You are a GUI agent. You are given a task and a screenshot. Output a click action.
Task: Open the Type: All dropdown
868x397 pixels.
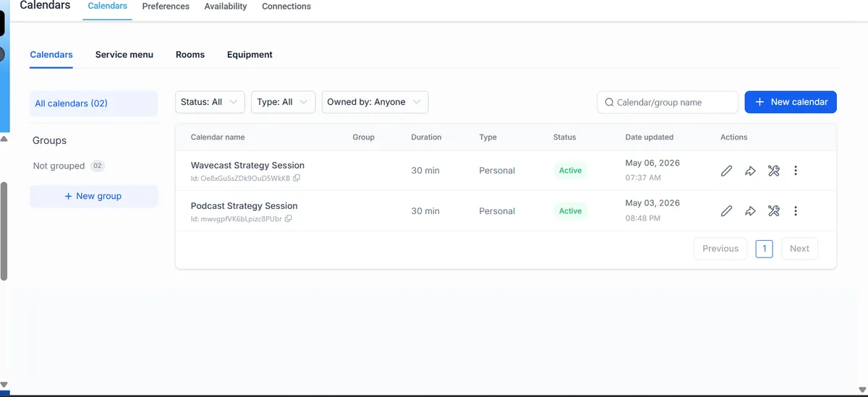pos(284,102)
